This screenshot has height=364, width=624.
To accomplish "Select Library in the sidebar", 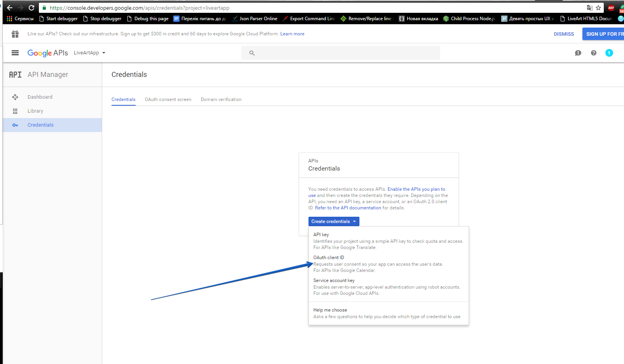I will [52, 111].
